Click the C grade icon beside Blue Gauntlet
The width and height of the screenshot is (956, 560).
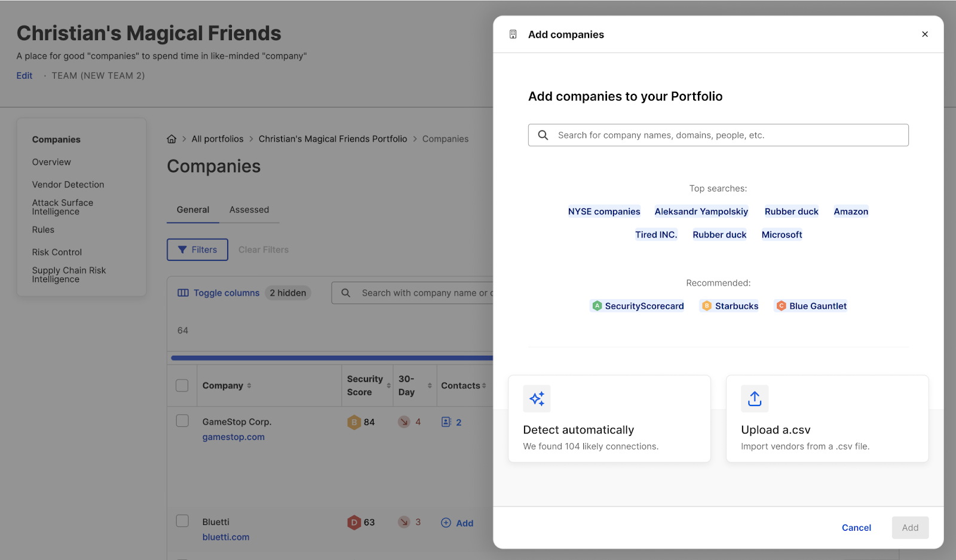pos(781,306)
